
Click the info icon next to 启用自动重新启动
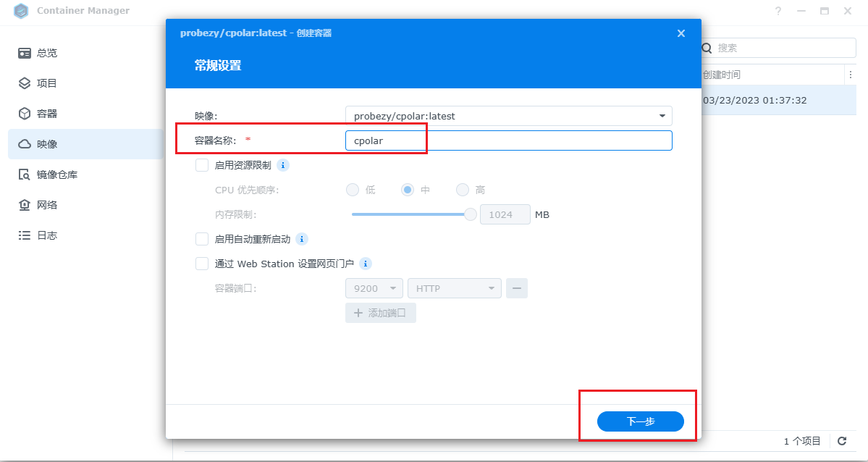click(302, 239)
